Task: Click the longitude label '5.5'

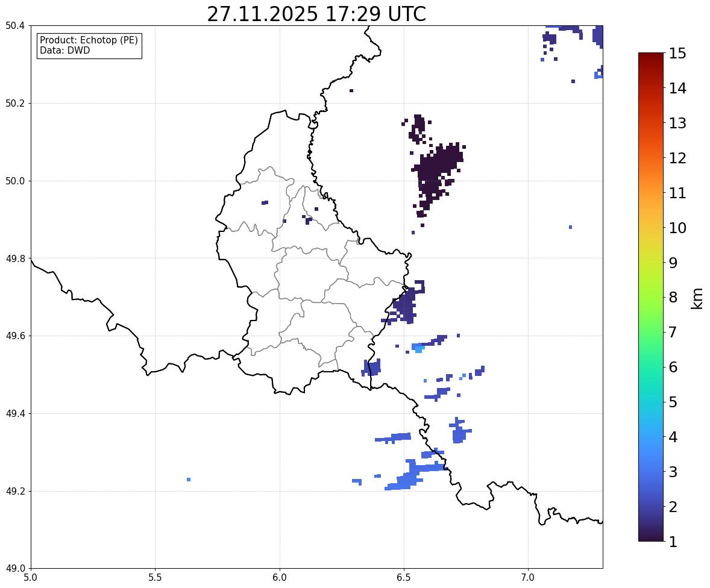Action: (x=156, y=578)
